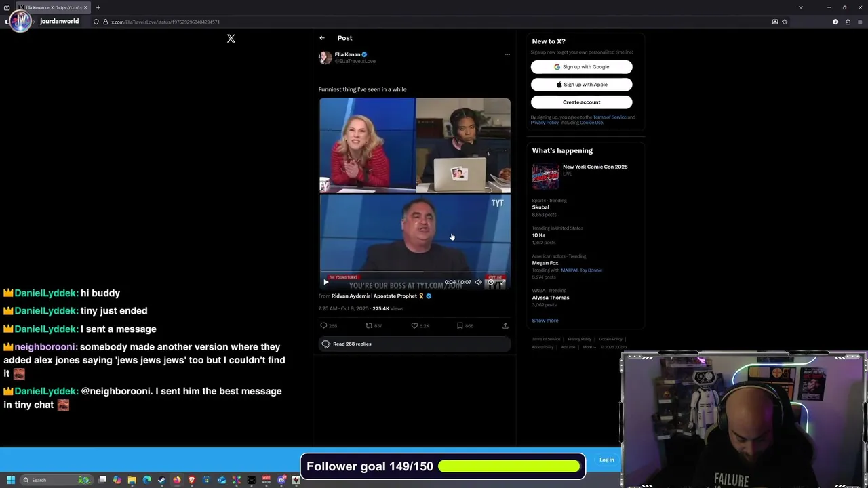Click Show more under What's happening
Image resolution: width=868 pixels, height=488 pixels.
tap(545, 321)
